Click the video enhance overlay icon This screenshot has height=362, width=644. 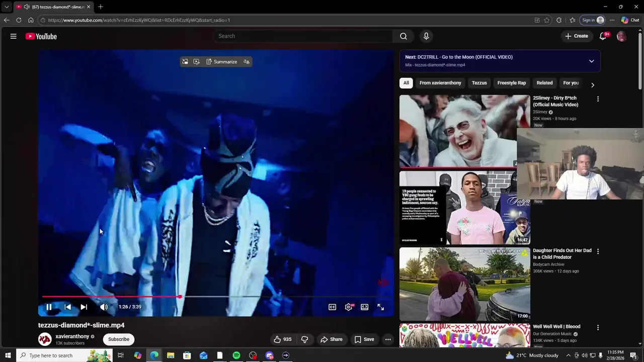[x=196, y=62]
